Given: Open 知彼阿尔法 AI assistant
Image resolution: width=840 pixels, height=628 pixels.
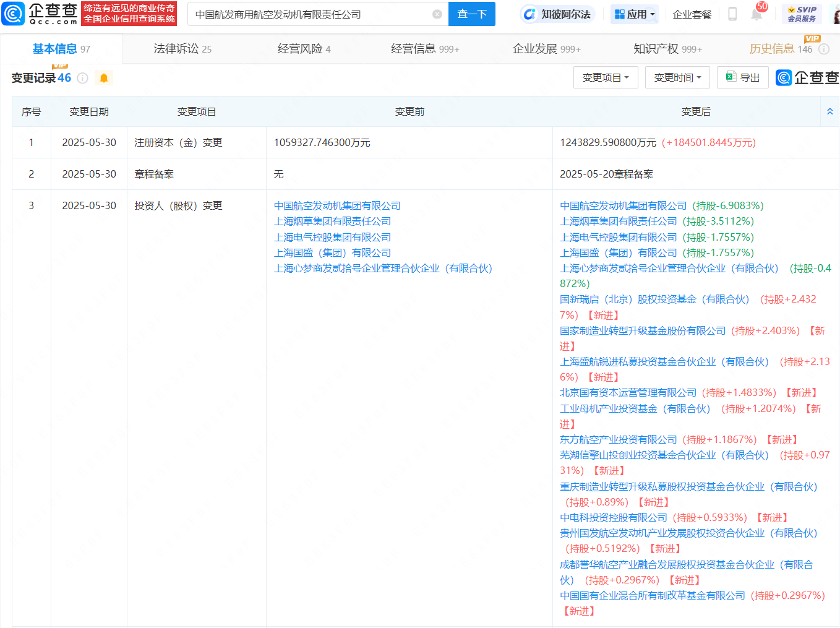Looking at the screenshot, I should click(x=557, y=14).
